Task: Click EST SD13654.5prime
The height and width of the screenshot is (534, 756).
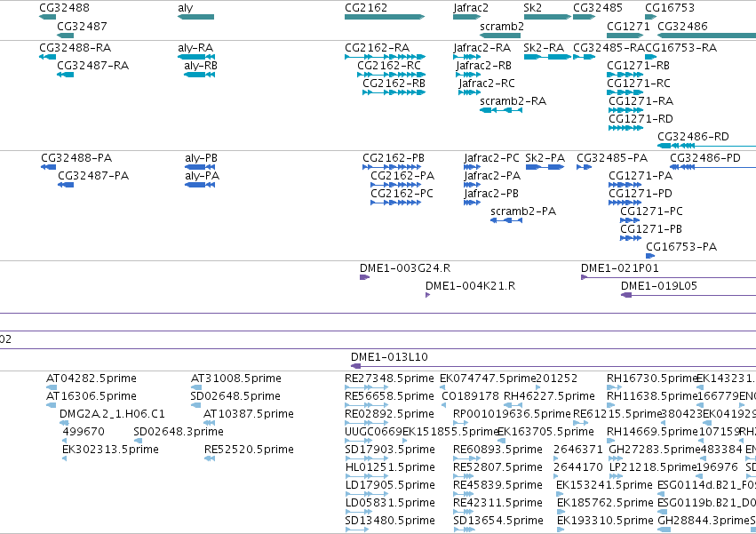Action: coord(465,530)
